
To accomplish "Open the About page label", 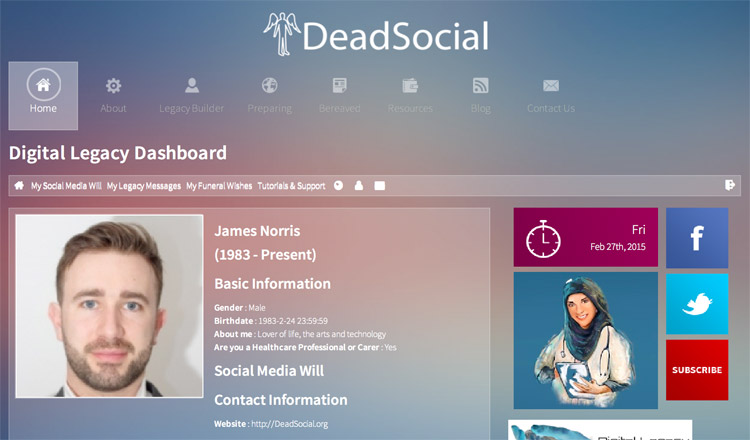I will [x=113, y=109].
